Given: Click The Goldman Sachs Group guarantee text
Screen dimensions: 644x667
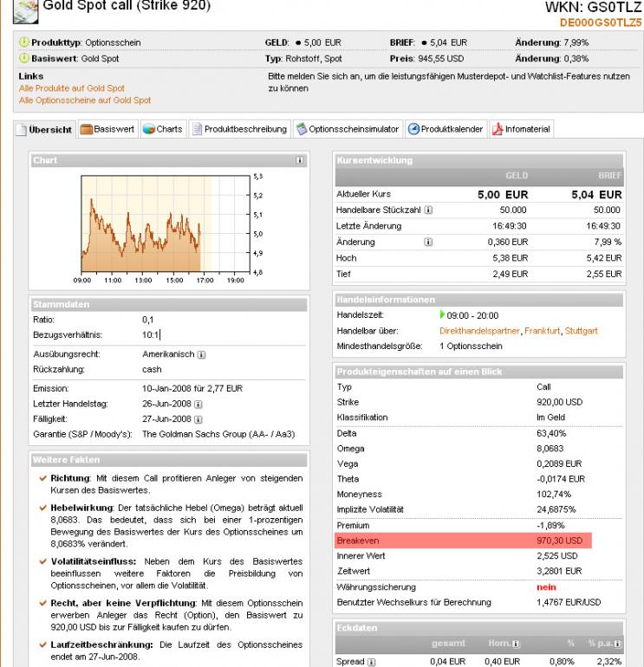Looking at the screenshot, I should (218, 434).
